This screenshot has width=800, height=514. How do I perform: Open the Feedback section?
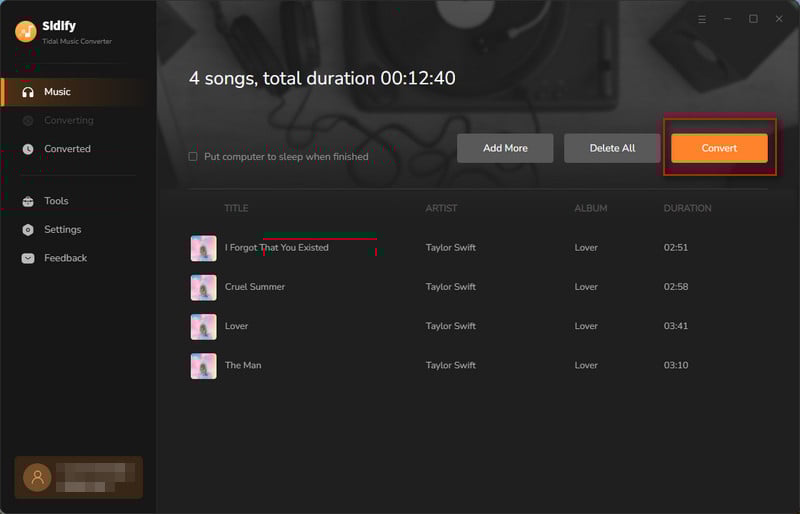coord(78,258)
